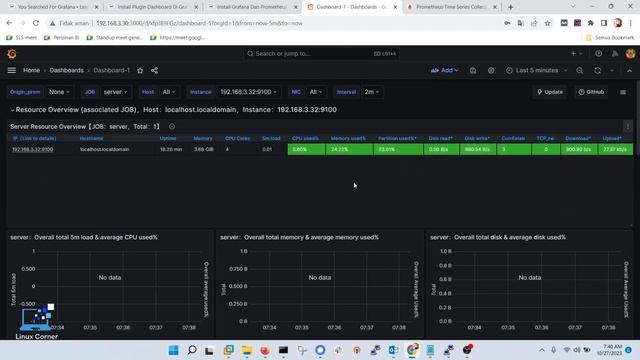Open the Standup meet bookmark
Image resolution: width=640 pixels, height=360 pixels.
coord(115,38)
